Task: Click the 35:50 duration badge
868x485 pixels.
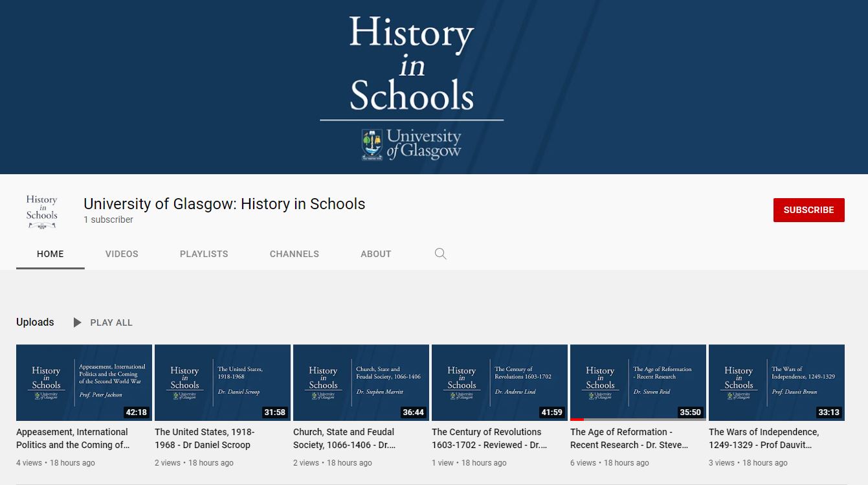Action: 690,412
